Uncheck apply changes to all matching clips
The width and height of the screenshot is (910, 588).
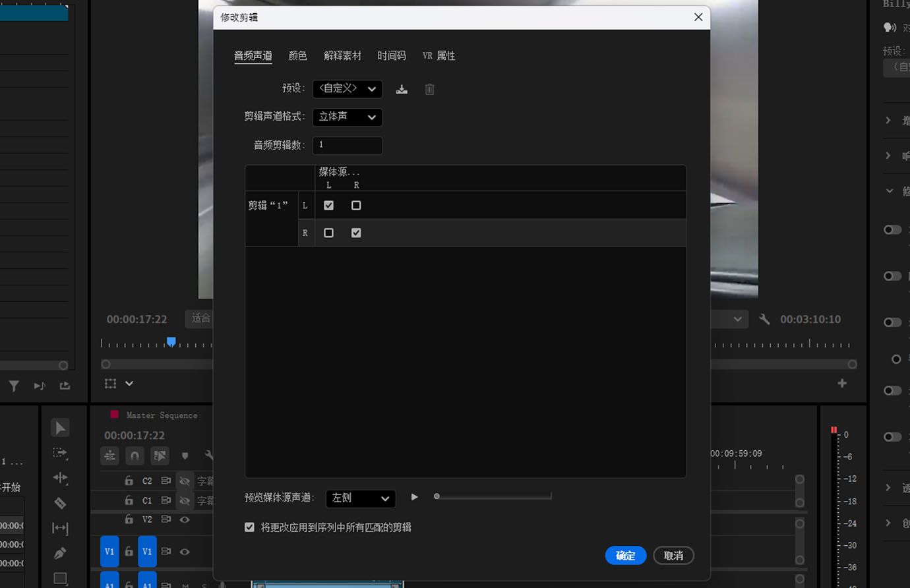point(249,527)
